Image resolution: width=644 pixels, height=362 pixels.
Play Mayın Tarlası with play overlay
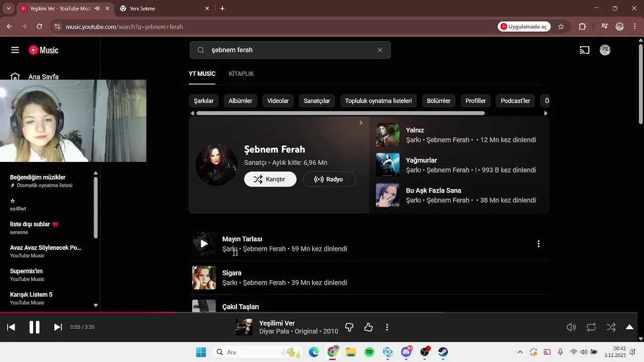[x=204, y=244]
